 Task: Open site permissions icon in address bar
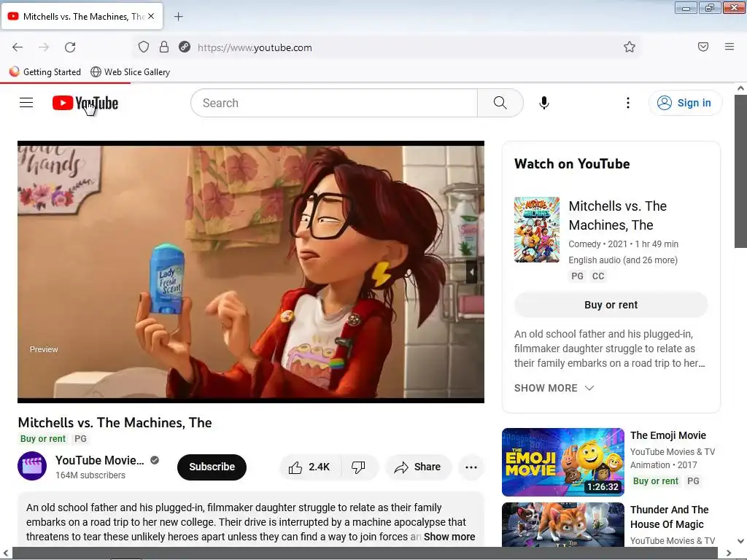pos(185,47)
